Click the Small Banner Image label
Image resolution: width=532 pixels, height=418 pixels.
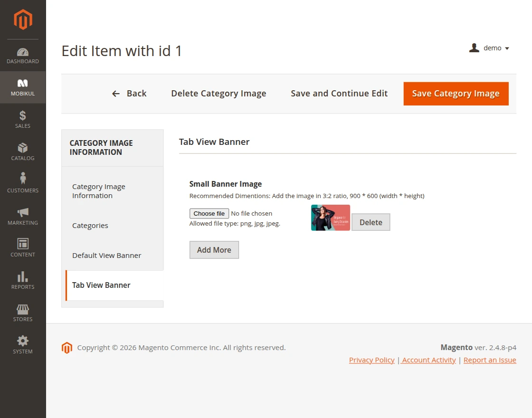(x=225, y=184)
